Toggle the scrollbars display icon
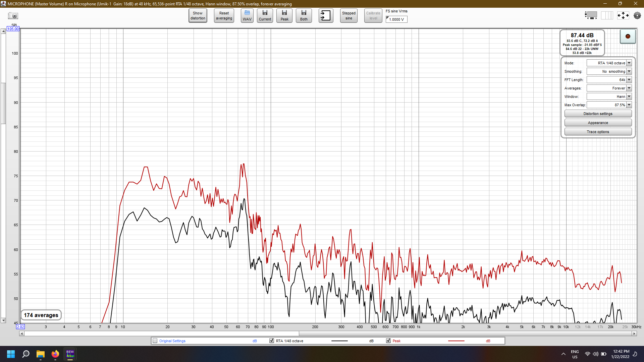This screenshot has height=362, width=644. coord(591,15)
